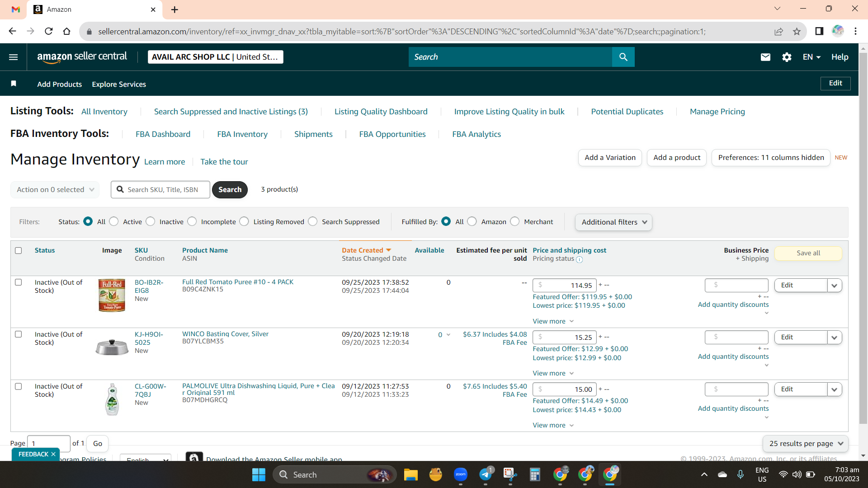The width and height of the screenshot is (868, 488).
Task: Expand the Additional filters dropdown
Action: point(614,222)
